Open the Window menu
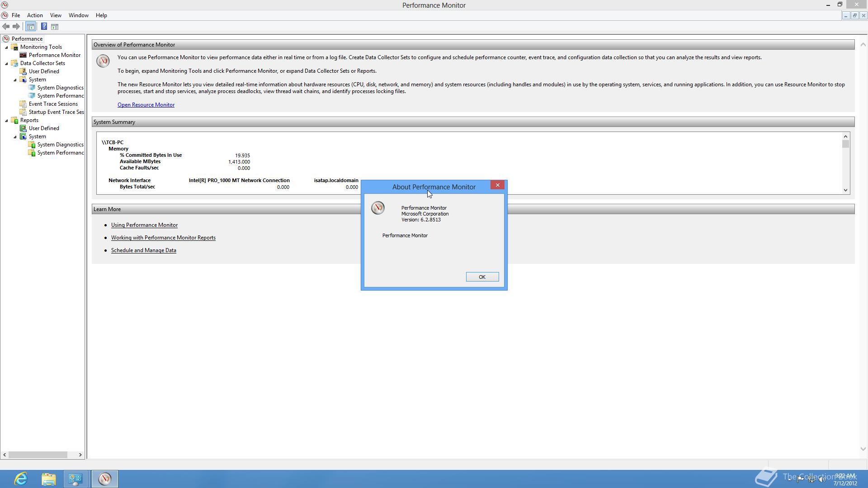868x488 pixels. [x=78, y=15]
